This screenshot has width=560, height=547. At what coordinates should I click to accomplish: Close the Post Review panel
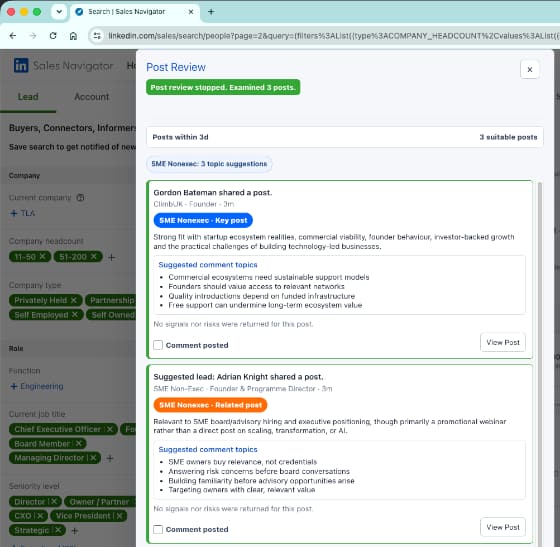tap(530, 69)
